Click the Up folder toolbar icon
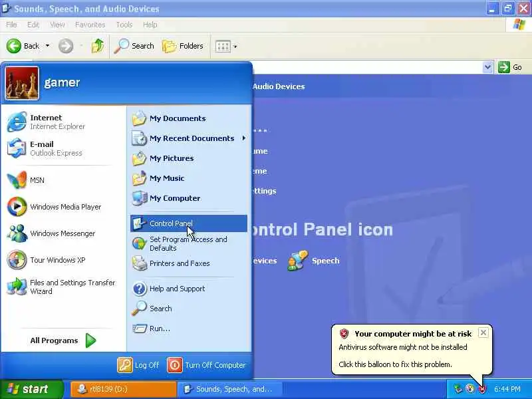The height and width of the screenshot is (399, 532). coord(98,46)
